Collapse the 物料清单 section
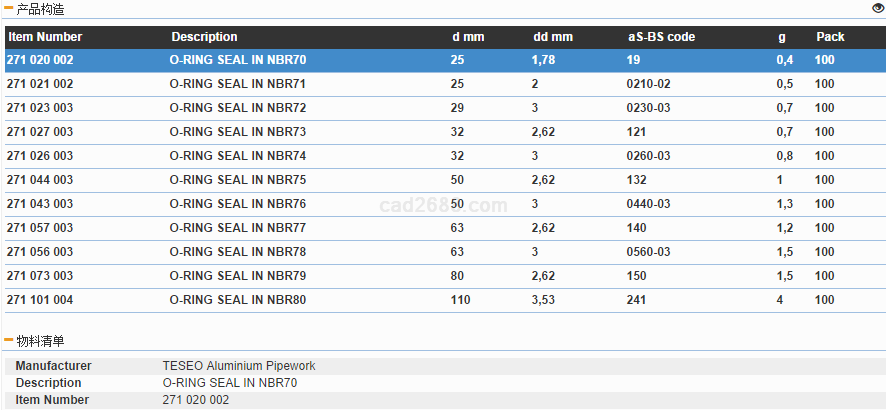This screenshot has width=886, height=410. click(9, 341)
